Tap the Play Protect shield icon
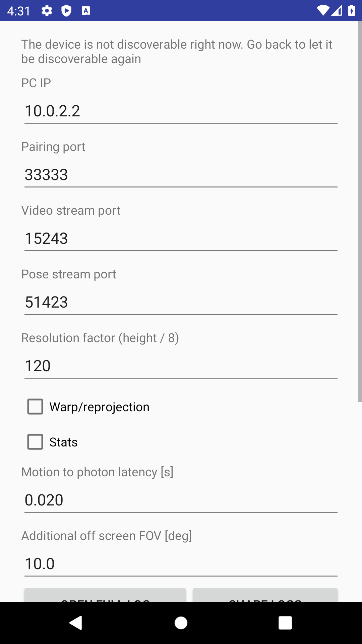Viewport: 362px width, 644px height. [66, 11]
